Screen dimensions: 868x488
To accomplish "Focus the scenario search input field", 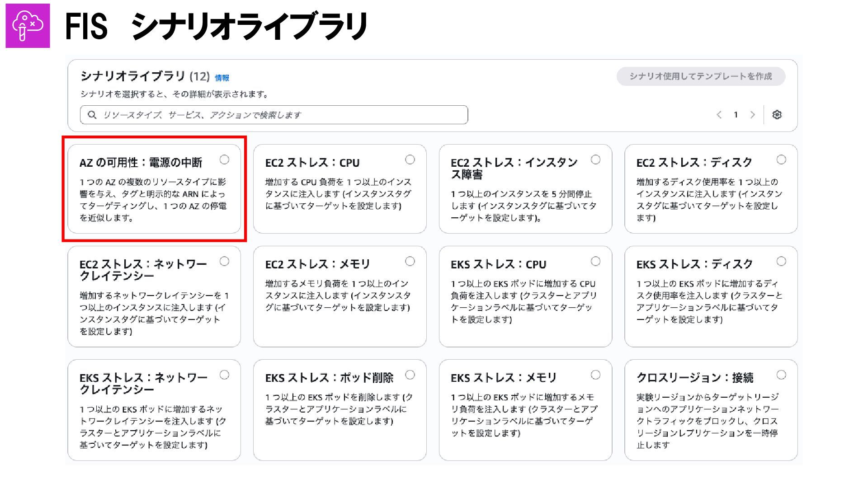I will point(274,115).
